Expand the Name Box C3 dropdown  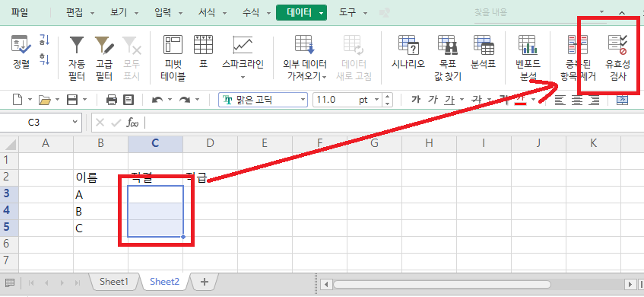click(x=75, y=122)
